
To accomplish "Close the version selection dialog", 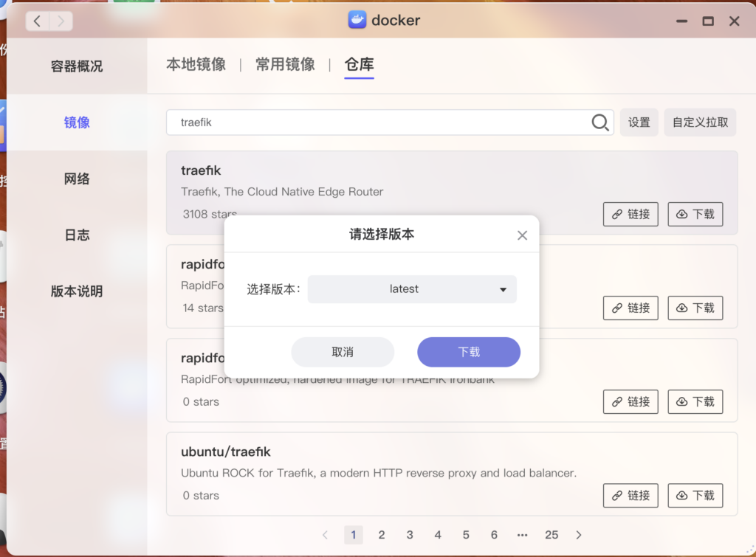I will [x=522, y=235].
